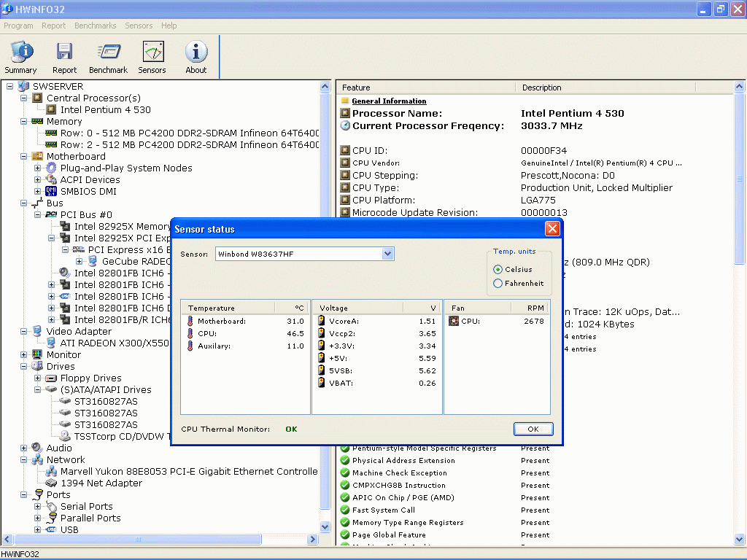The width and height of the screenshot is (747, 560).
Task: Launch the Benchmark tool icon
Action: click(x=108, y=52)
